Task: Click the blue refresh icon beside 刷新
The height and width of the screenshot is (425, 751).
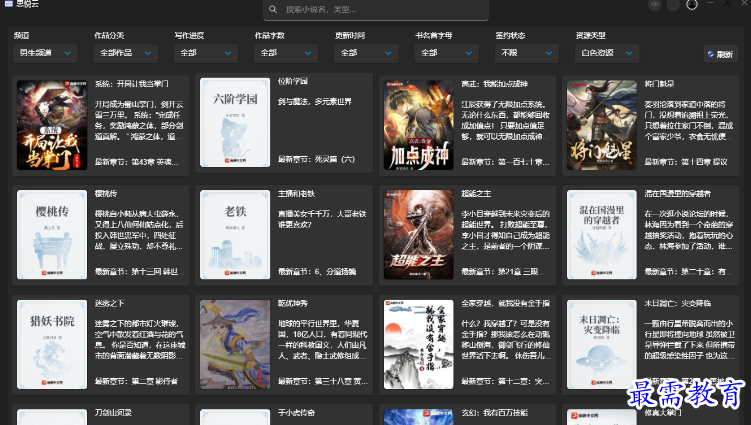Action: [x=711, y=54]
